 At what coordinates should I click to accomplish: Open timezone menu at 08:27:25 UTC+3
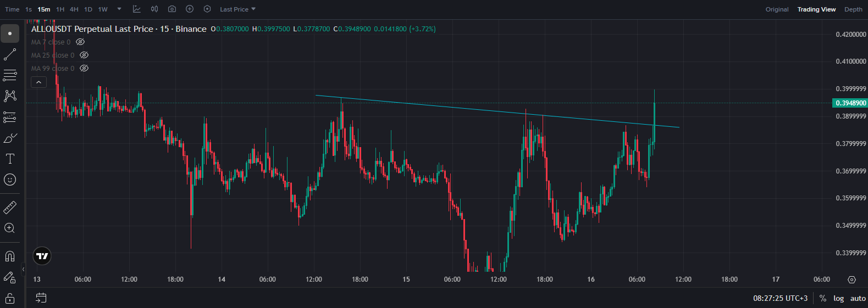780,298
